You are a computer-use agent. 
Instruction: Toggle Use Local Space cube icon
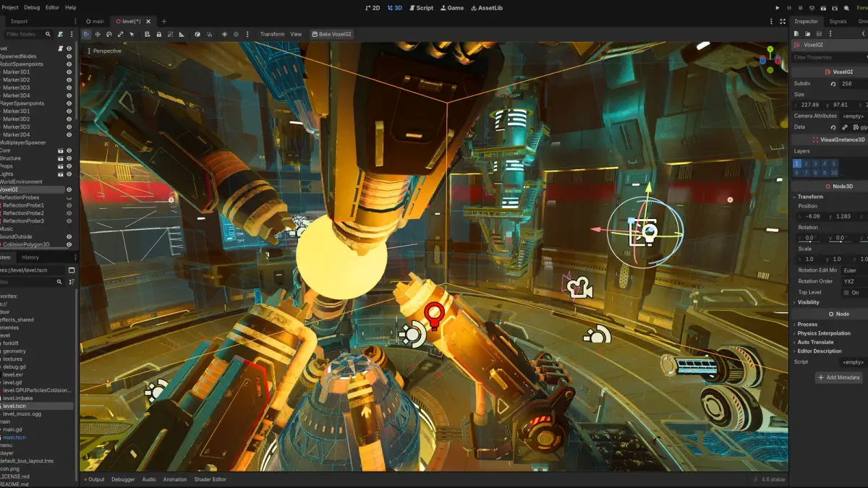[x=197, y=34]
